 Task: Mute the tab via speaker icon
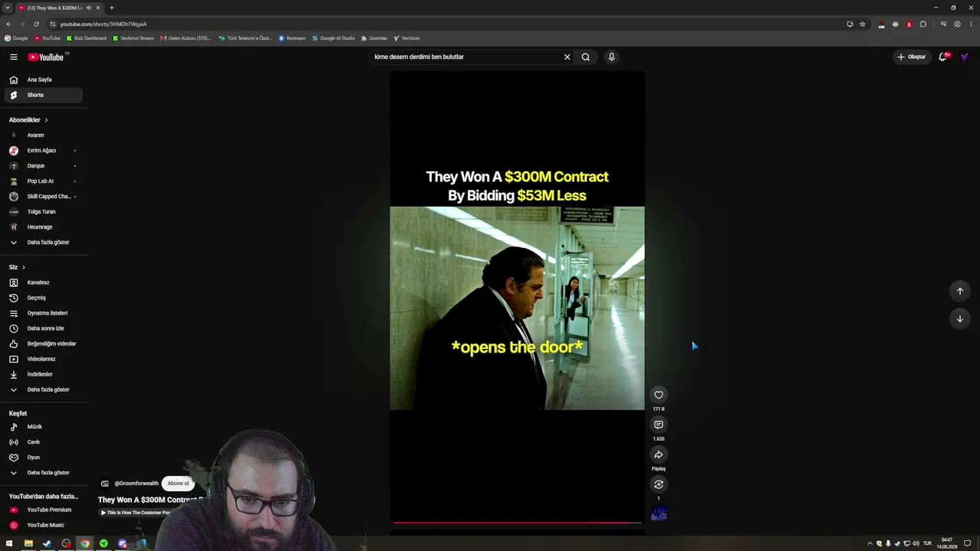coord(89,8)
